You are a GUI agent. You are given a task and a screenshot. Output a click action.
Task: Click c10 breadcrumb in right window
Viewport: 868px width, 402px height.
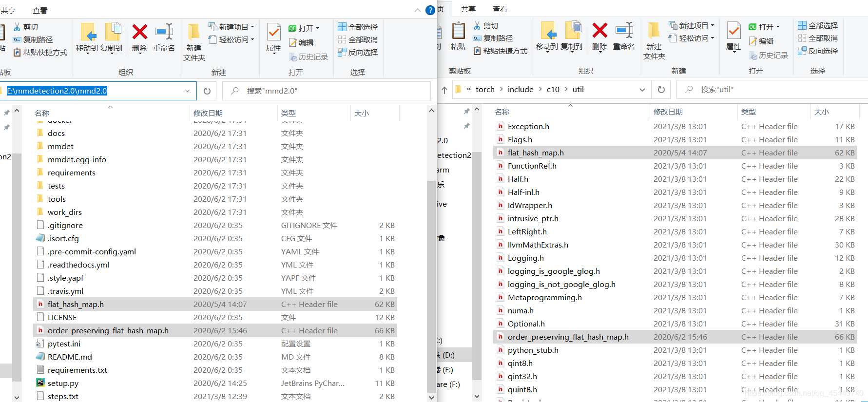click(553, 90)
